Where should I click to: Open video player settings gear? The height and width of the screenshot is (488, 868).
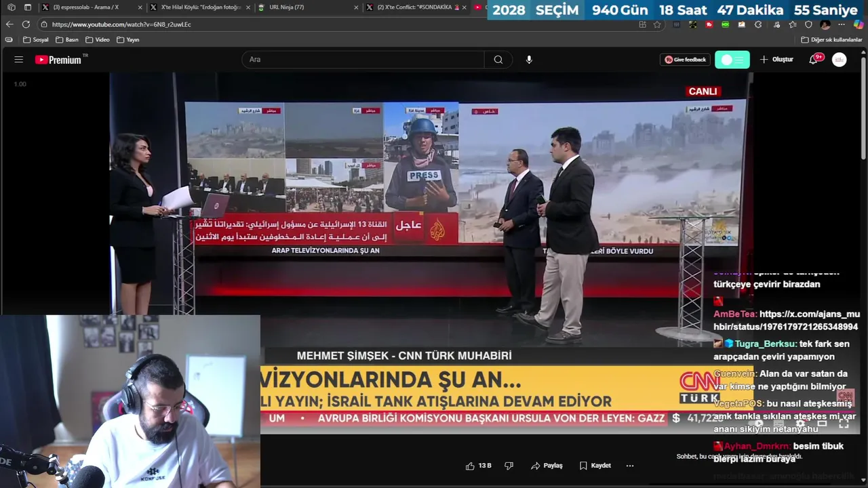click(800, 424)
